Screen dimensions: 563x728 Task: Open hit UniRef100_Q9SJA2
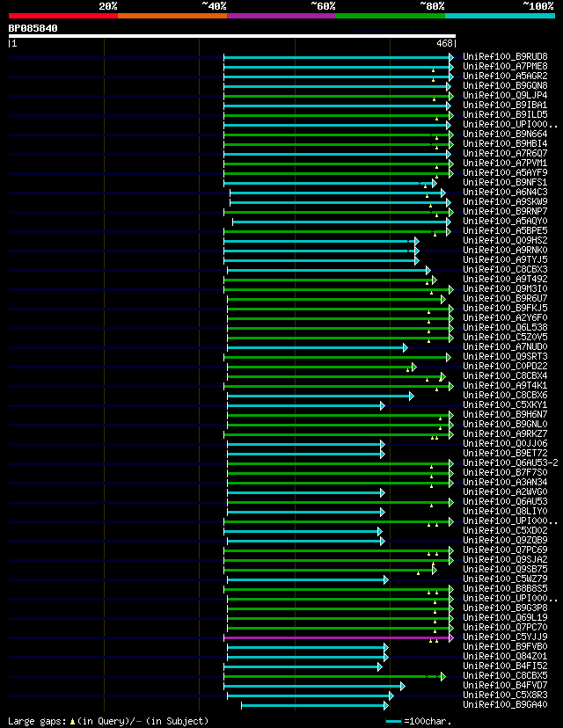pyautogui.click(x=505, y=560)
